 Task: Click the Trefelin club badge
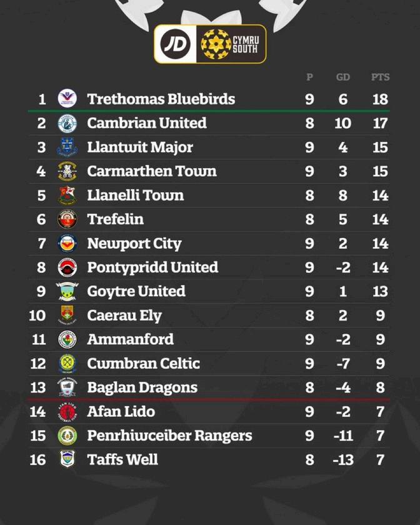coord(67,219)
